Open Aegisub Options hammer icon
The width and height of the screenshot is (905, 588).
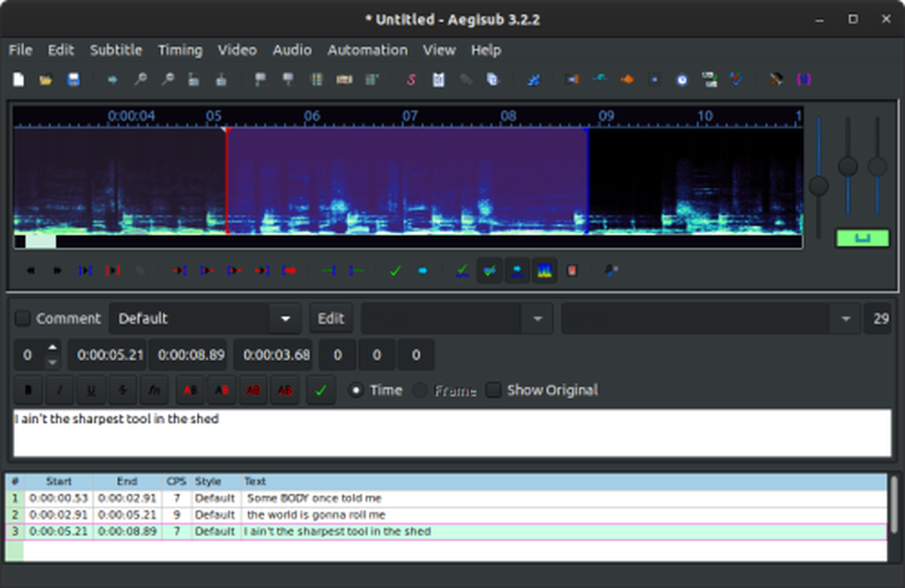[x=776, y=79]
